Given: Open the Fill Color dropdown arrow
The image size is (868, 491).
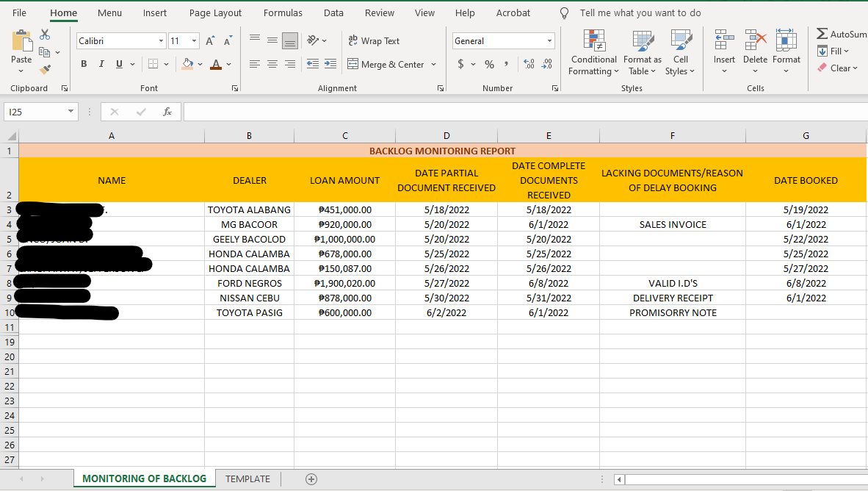Looking at the screenshot, I should point(200,64).
